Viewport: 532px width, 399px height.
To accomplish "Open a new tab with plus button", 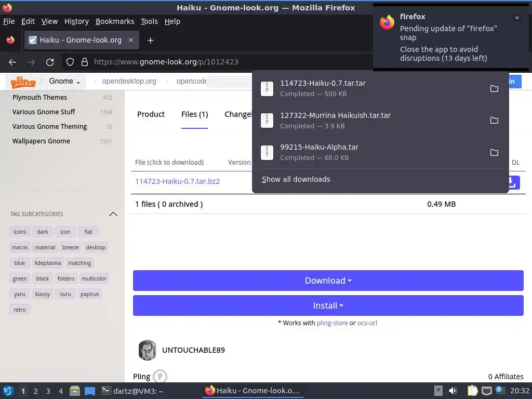I will click(x=150, y=41).
